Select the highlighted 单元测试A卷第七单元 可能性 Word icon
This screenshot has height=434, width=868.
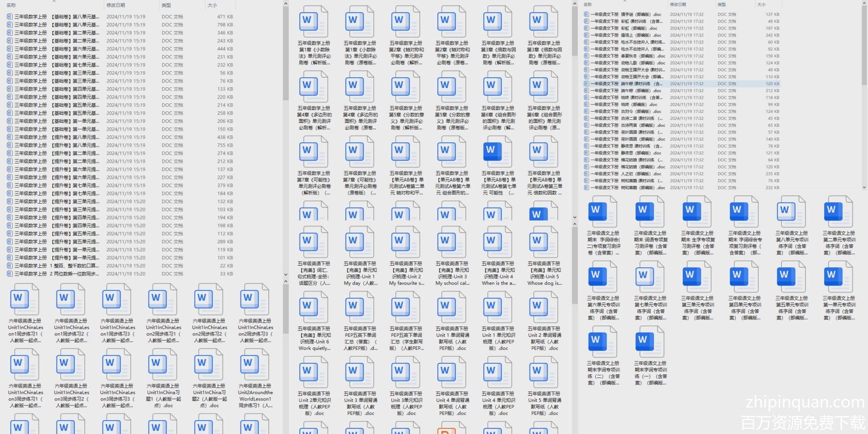click(497, 152)
